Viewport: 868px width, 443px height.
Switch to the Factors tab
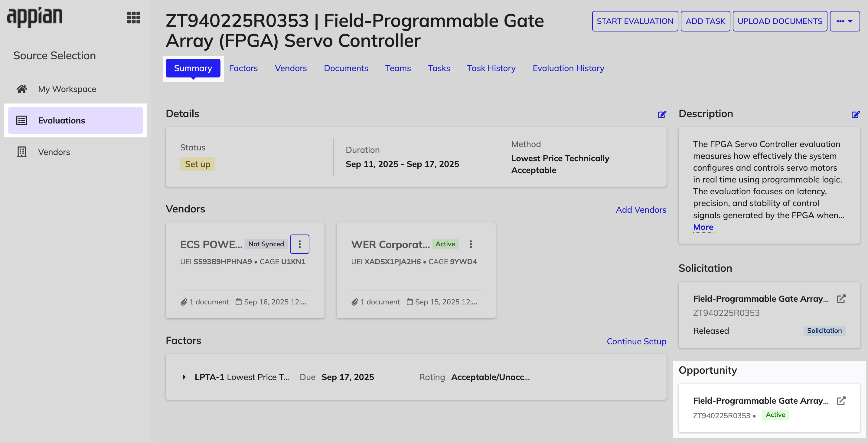click(243, 68)
